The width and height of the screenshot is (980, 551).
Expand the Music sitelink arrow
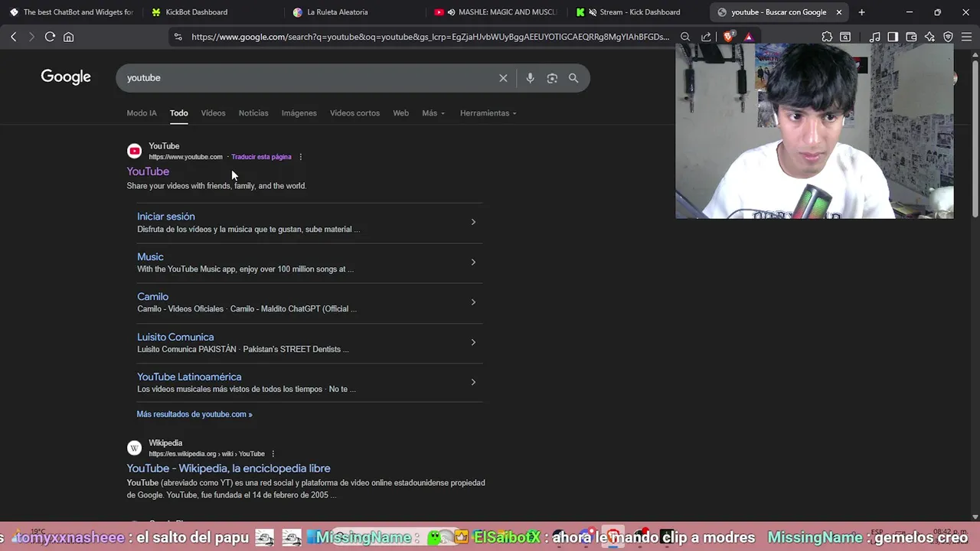pos(473,262)
